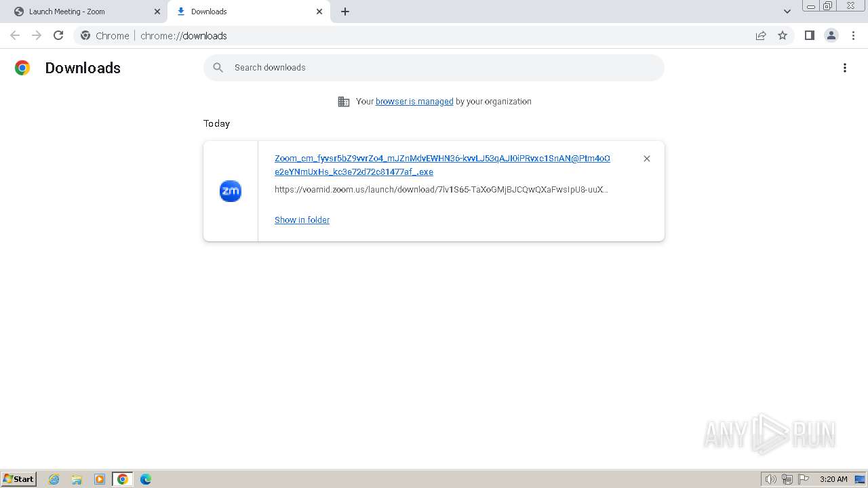Click the "Downloads" page title
868x488 pixels.
point(83,68)
